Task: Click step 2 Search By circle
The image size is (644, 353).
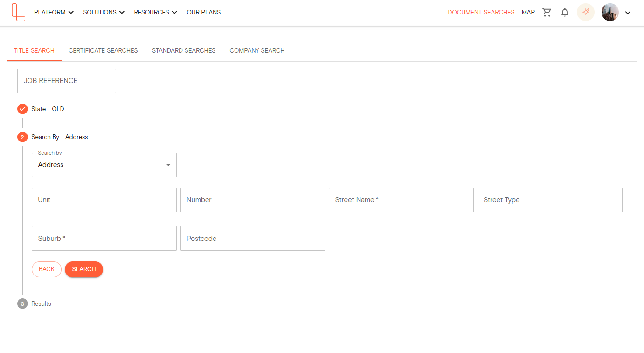Action: coord(22,137)
